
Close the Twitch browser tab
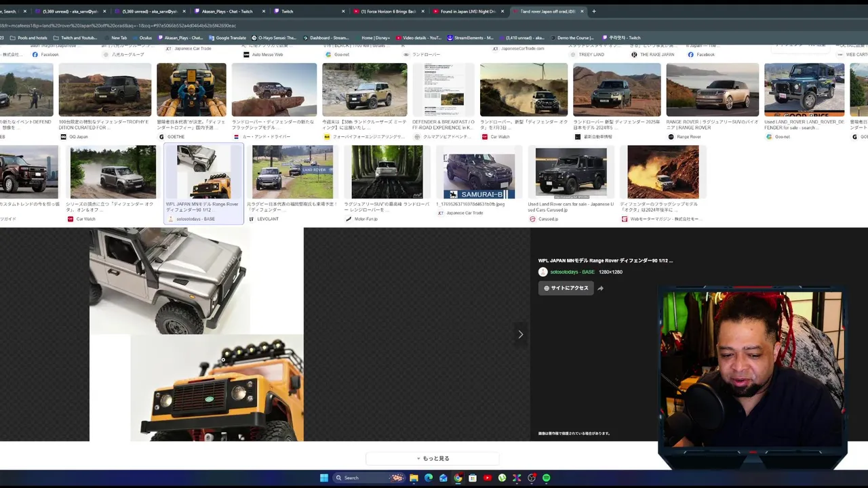tap(343, 12)
